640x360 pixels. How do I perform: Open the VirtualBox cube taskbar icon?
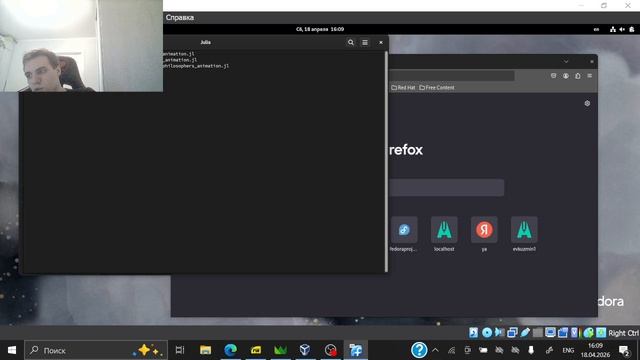(x=305, y=350)
